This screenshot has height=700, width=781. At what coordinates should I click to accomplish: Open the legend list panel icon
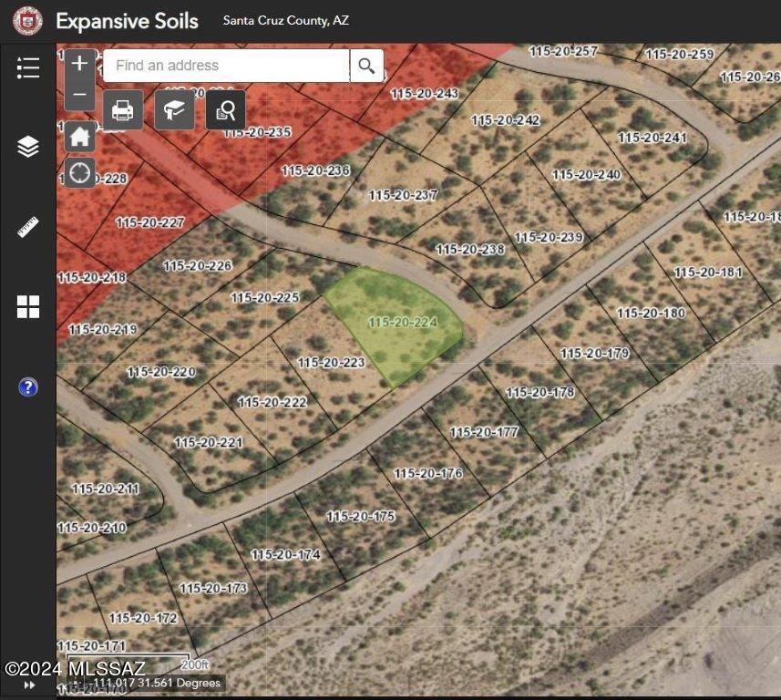[x=28, y=67]
